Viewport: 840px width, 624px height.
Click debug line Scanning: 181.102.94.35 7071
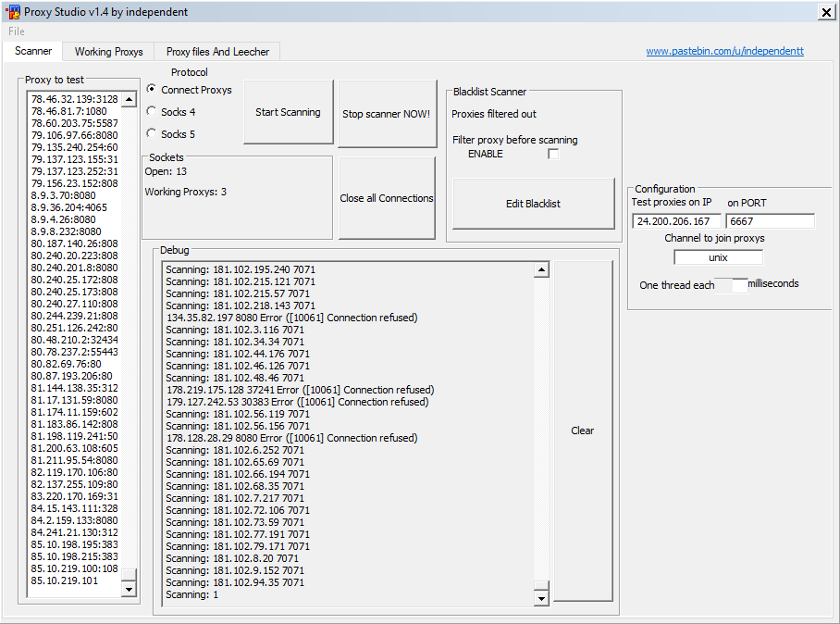click(235, 582)
